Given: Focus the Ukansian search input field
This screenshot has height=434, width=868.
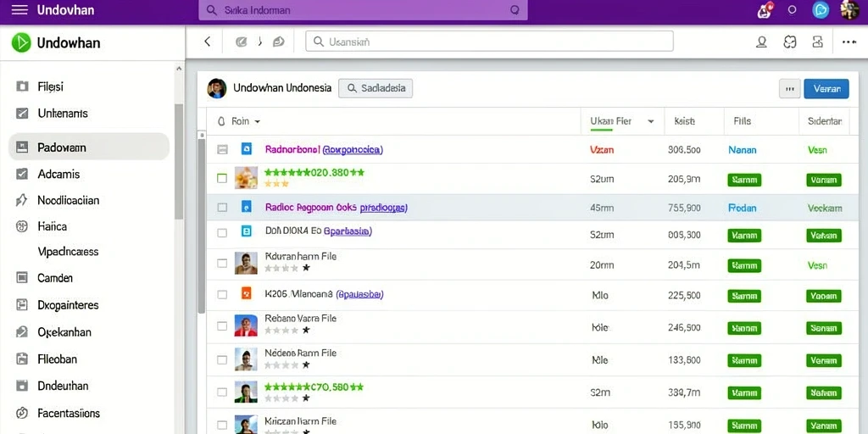Looking at the screenshot, I should point(489,42).
